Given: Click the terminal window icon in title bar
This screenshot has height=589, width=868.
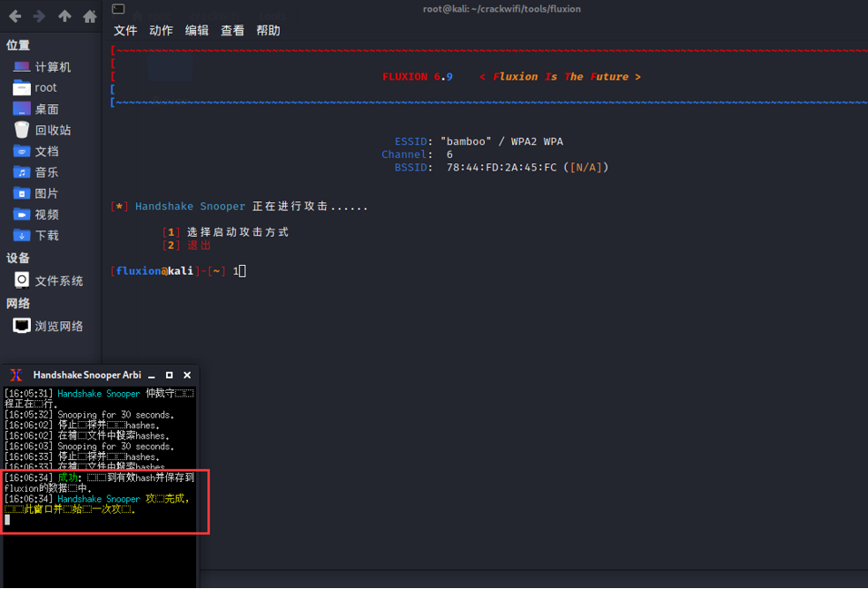Looking at the screenshot, I should coord(118,8).
